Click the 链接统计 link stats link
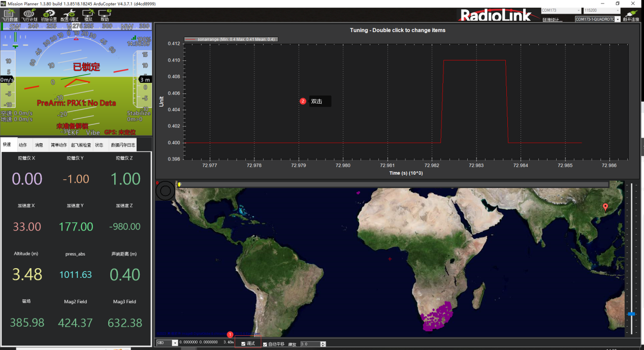Screen dimensions: 644x350 pyautogui.click(x=552, y=20)
